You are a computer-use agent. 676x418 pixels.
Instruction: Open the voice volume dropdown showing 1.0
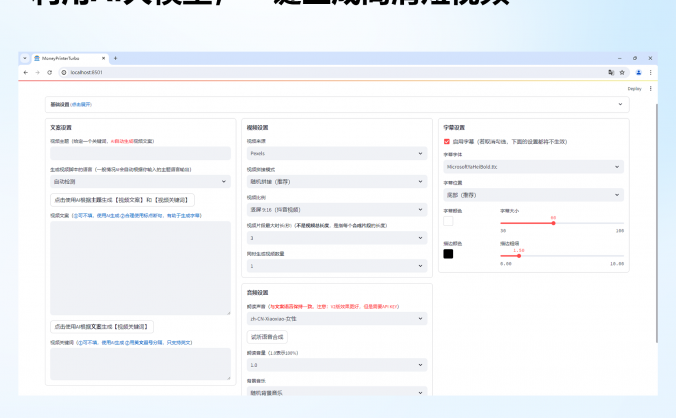[x=337, y=365]
